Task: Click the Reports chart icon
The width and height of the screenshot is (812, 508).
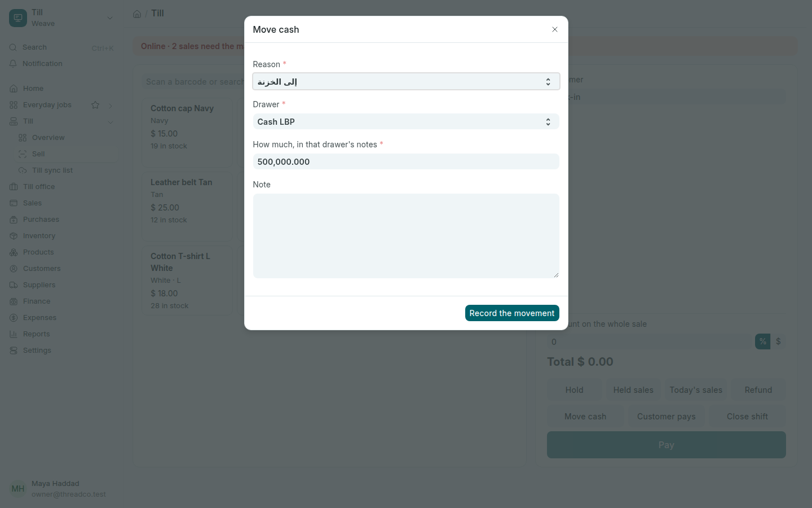Action: [x=14, y=334]
